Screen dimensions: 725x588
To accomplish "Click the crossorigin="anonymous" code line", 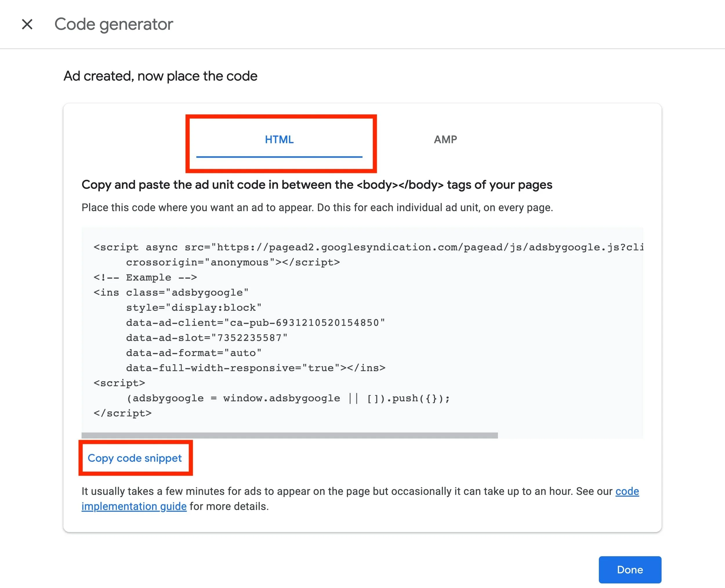I will 233,262.
